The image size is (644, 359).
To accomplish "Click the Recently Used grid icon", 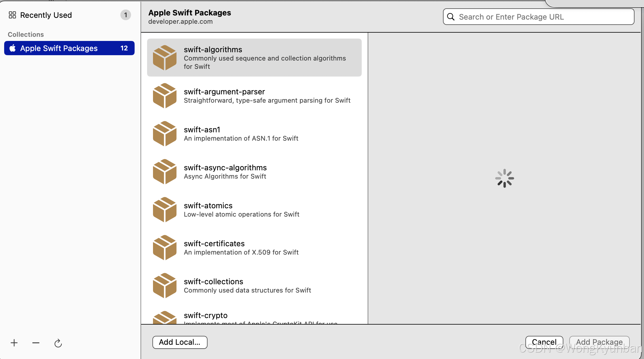I will (x=12, y=15).
